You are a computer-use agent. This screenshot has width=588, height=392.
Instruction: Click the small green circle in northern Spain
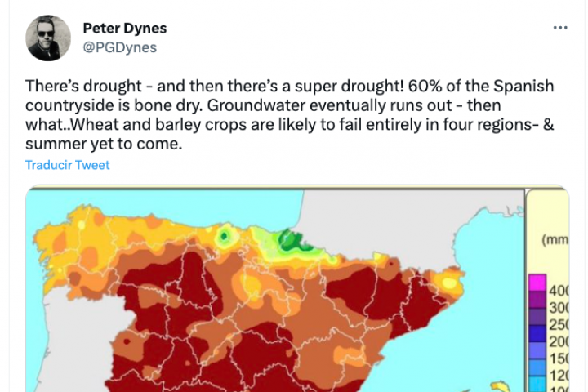point(225,236)
